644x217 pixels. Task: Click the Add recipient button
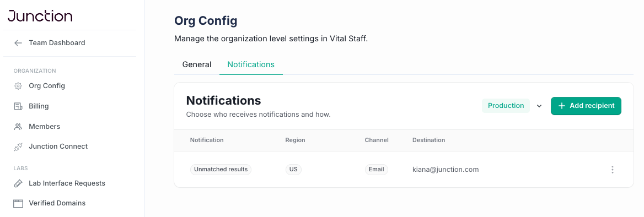(586, 106)
